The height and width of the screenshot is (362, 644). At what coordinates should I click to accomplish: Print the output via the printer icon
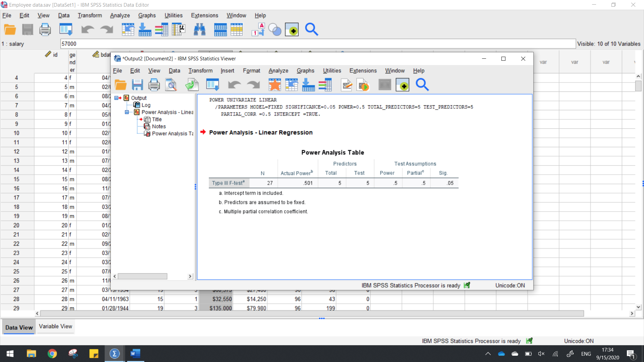[154, 85]
